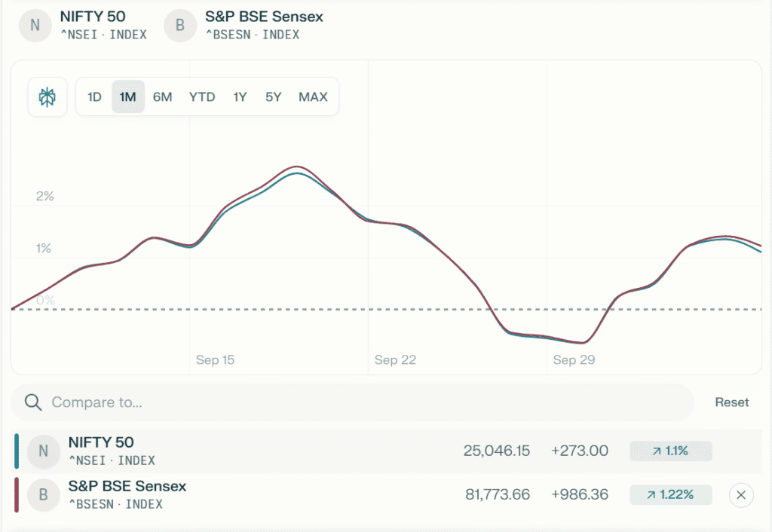Focus the 'Compare to...' search field

point(362,402)
